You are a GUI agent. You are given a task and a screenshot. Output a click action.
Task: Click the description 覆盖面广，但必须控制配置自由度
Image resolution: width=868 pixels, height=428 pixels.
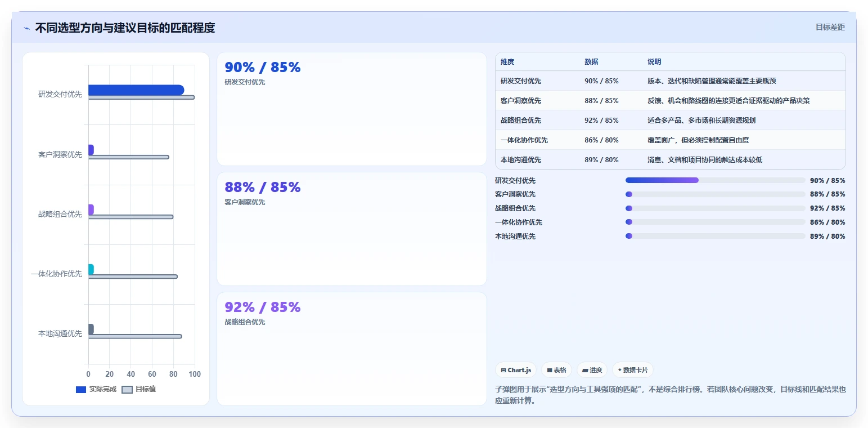tap(698, 140)
